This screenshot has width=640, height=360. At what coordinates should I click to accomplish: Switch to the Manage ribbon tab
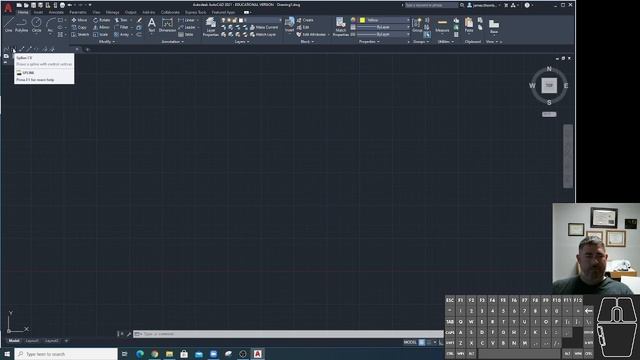(x=112, y=12)
